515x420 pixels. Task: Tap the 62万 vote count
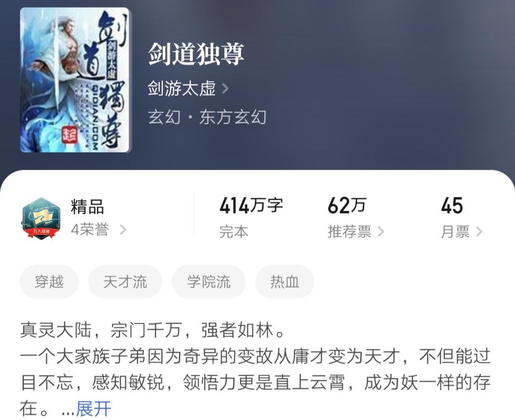[347, 206]
